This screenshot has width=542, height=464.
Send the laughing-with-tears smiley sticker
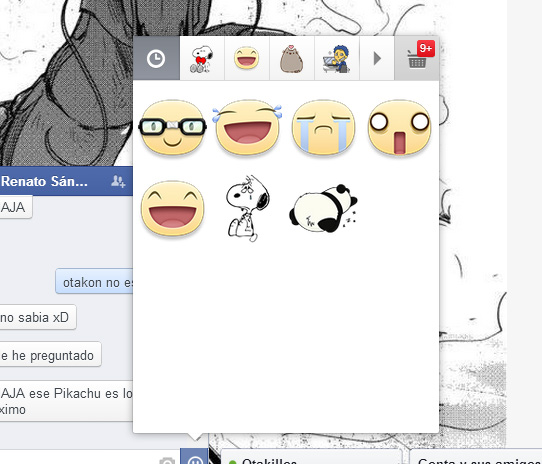pyautogui.click(x=247, y=127)
